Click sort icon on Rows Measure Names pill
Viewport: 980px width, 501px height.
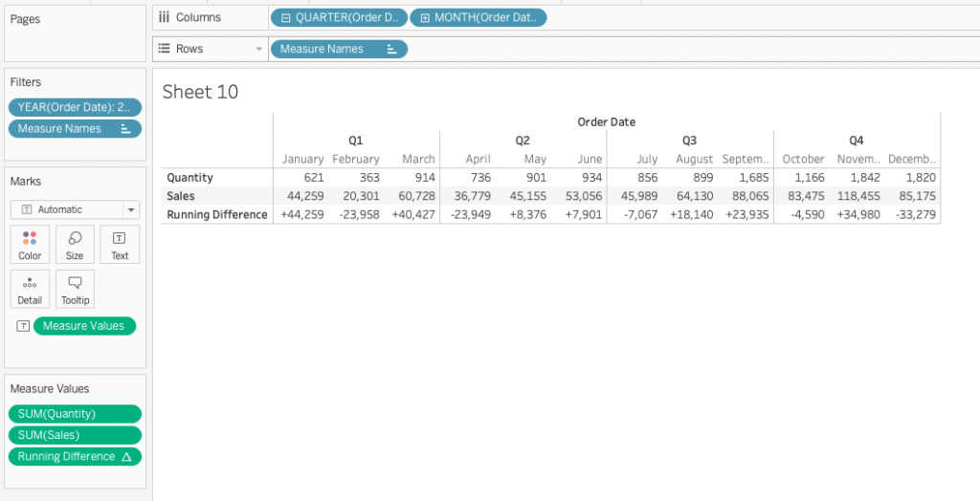click(392, 49)
